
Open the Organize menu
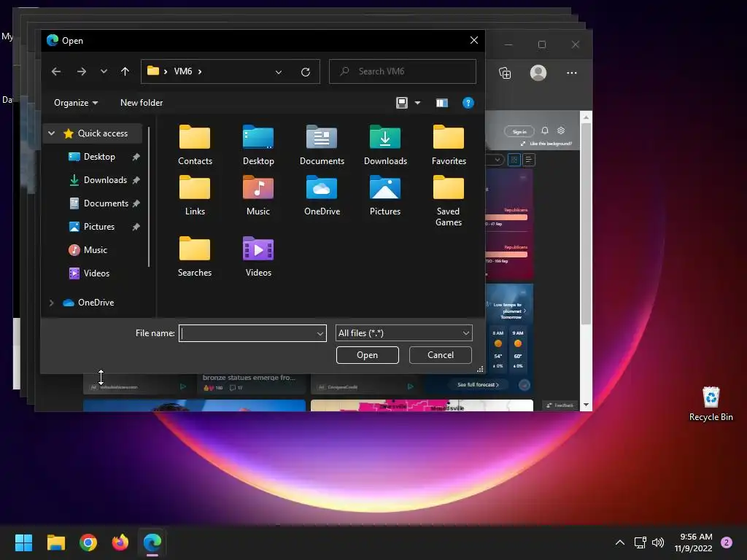pyautogui.click(x=76, y=103)
